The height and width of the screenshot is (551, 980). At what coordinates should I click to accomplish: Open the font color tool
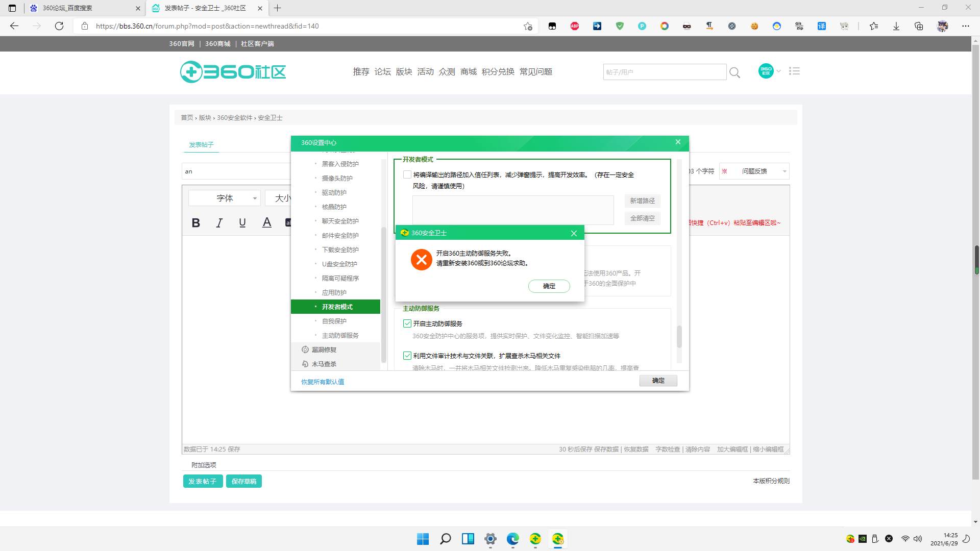(x=266, y=222)
